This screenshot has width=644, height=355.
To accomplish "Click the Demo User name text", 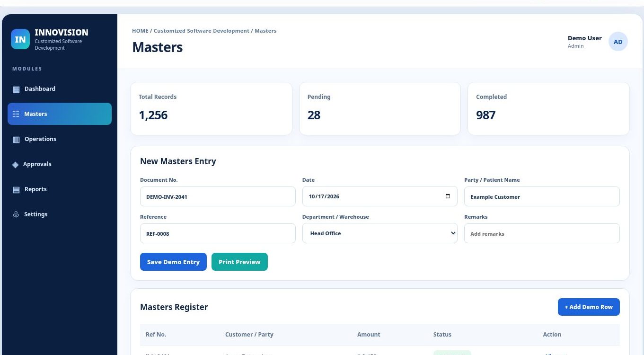I will (585, 38).
